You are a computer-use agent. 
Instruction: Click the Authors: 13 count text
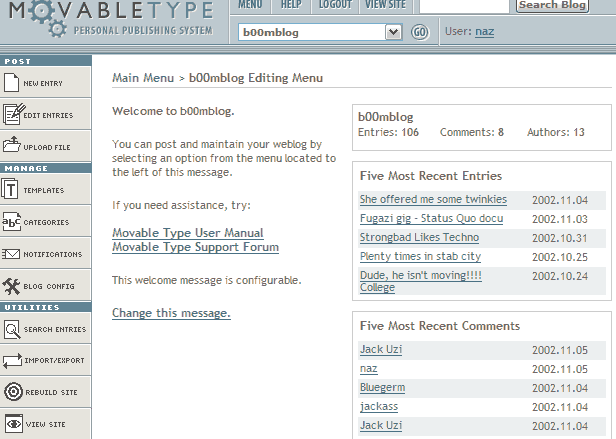tap(556, 132)
